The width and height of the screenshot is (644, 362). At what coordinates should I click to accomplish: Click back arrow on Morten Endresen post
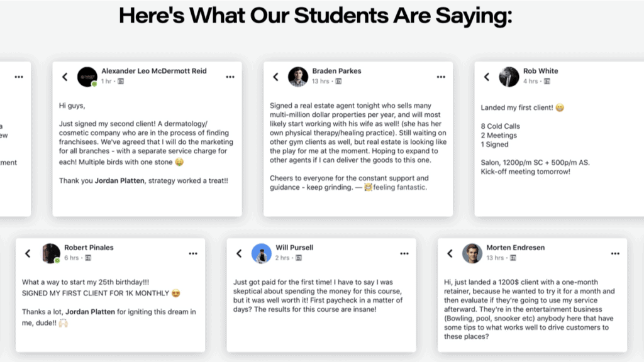click(x=450, y=253)
